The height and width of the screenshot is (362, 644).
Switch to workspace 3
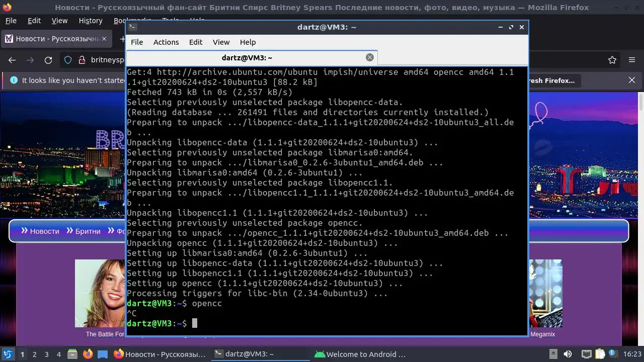coord(46,354)
